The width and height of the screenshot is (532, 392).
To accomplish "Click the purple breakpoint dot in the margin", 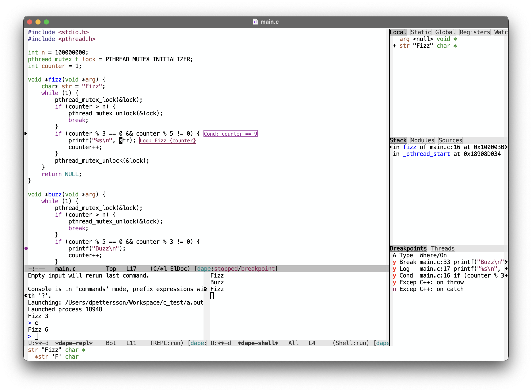I will click(x=26, y=248).
